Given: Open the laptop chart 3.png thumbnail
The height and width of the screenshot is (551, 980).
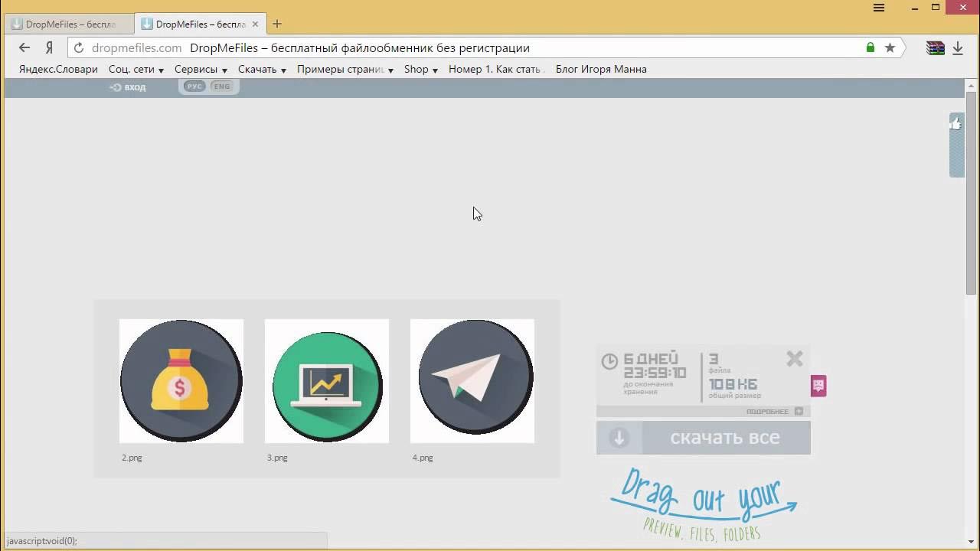Looking at the screenshot, I should click(327, 381).
